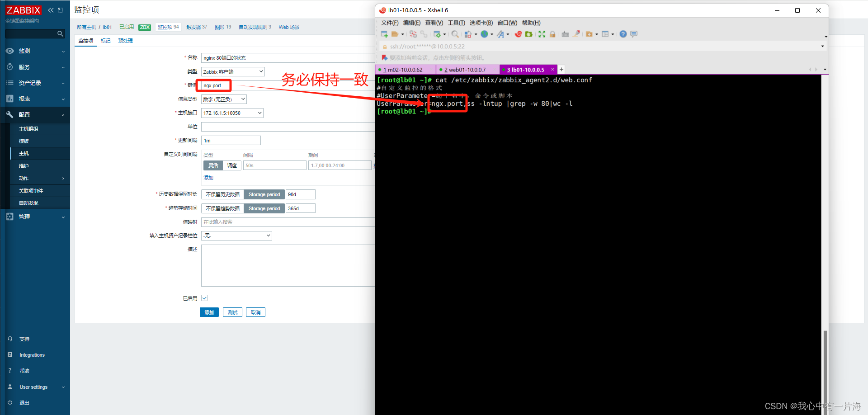Click the 测试 test button

232,312
